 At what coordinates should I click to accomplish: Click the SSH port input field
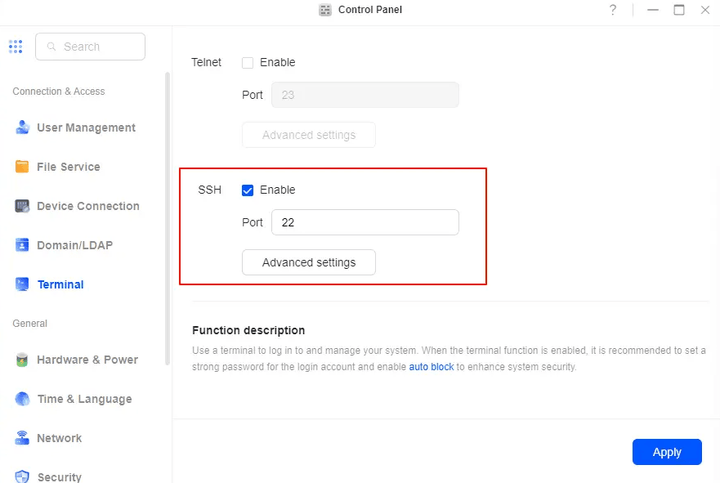tap(364, 222)
